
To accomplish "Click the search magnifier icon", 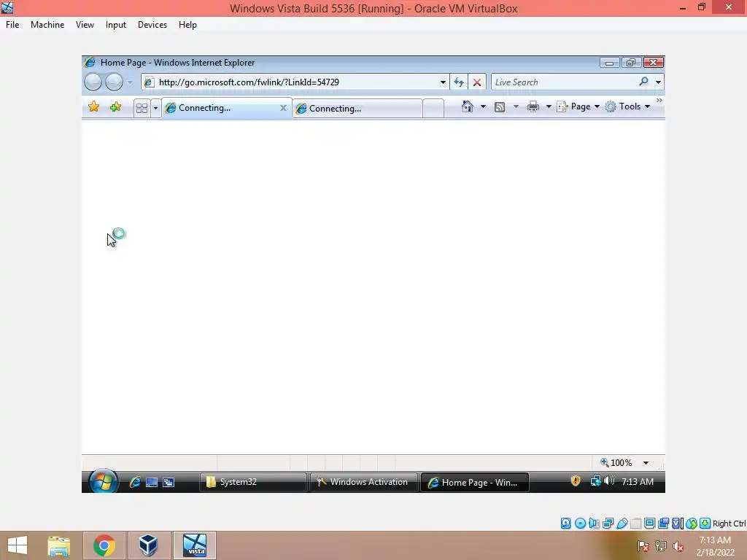I will (643, 82).
